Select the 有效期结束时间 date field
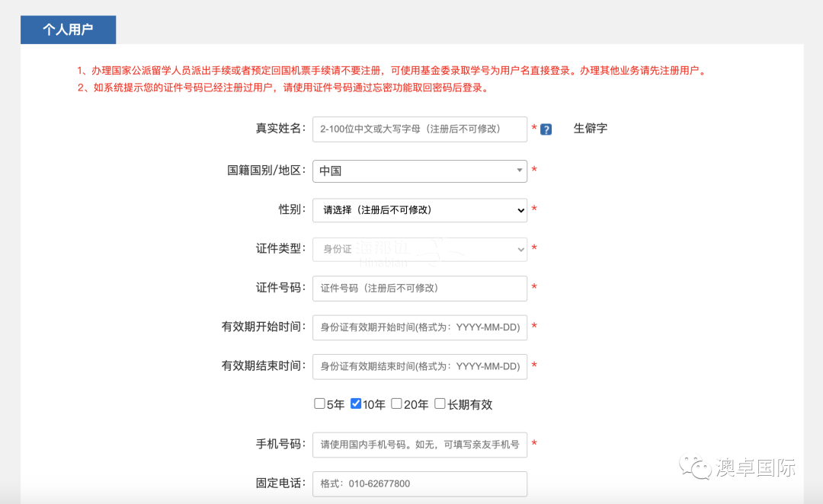 [x=419, y=366]
